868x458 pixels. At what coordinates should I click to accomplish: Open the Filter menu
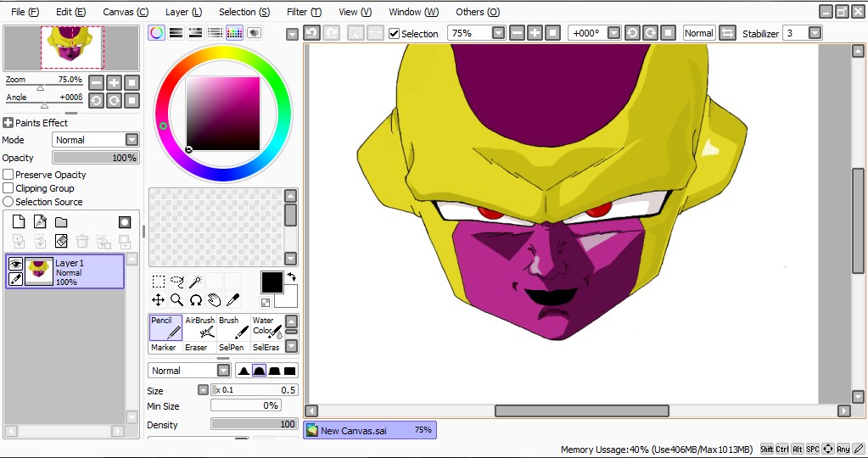(x=304, y=12)
